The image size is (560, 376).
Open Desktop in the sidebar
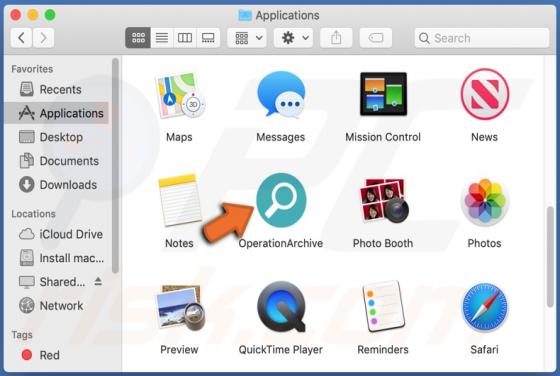[56, 137]
